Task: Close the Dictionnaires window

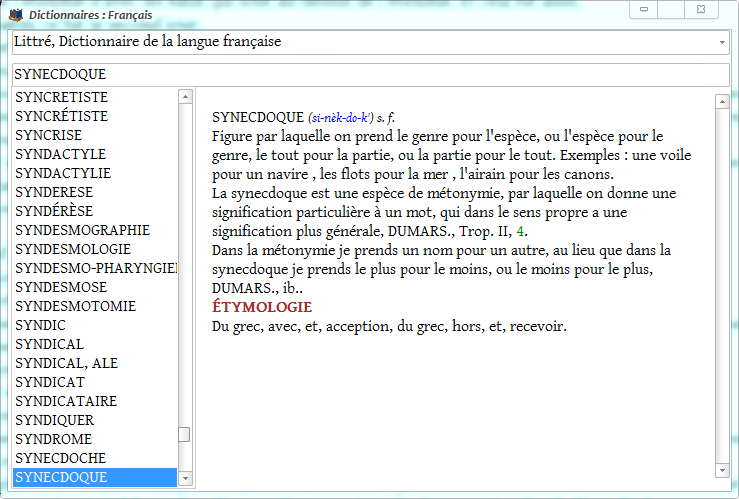Action: [x=701, y=9]
